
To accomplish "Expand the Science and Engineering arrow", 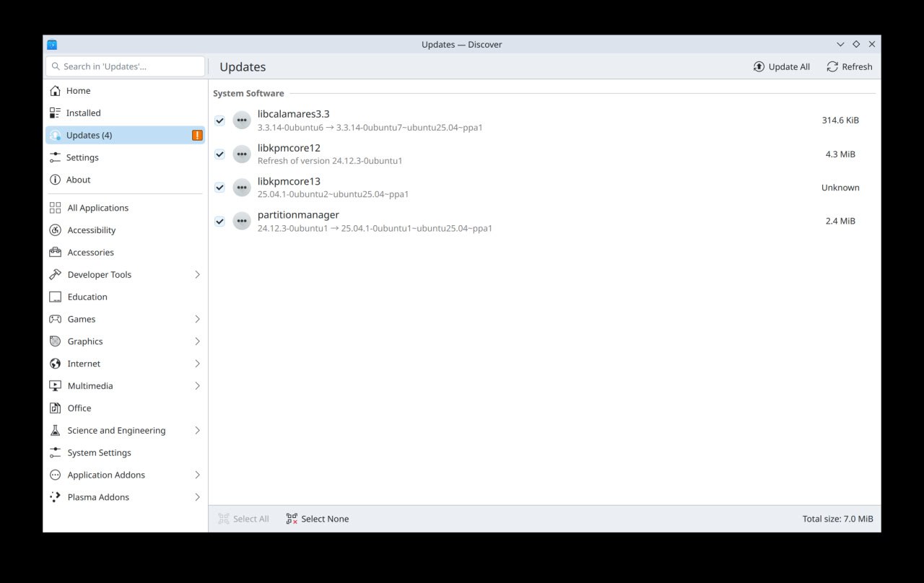I will pos(198,431).
